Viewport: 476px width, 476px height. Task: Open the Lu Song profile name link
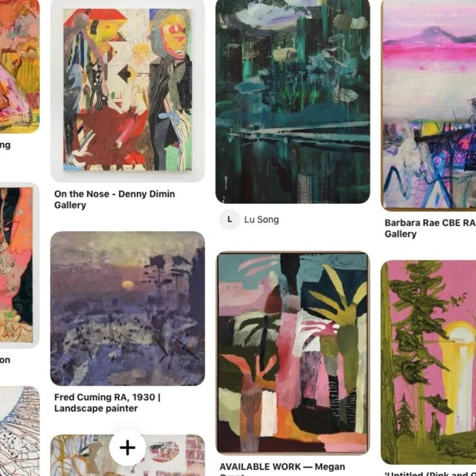(262, 220)
